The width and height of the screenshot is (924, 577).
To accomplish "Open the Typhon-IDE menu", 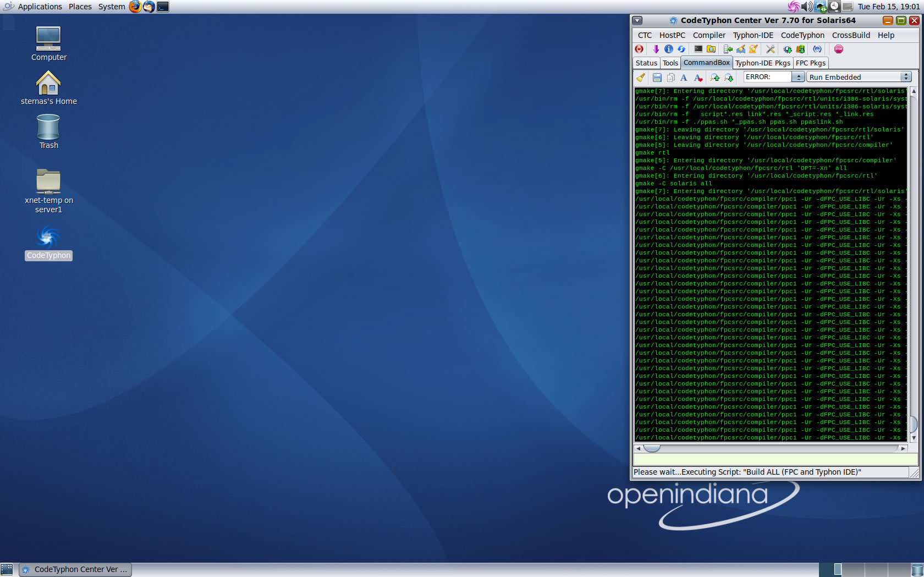I will pyautogui.click(x=753, y=35).
